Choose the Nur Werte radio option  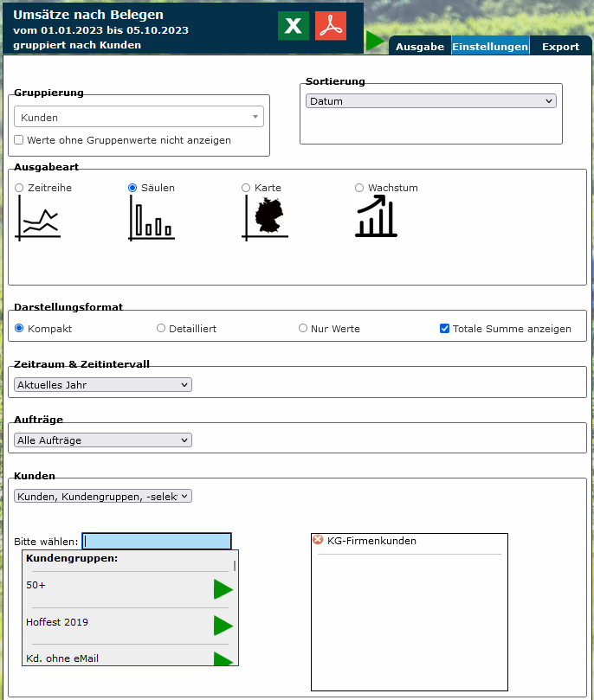[303, 329]
